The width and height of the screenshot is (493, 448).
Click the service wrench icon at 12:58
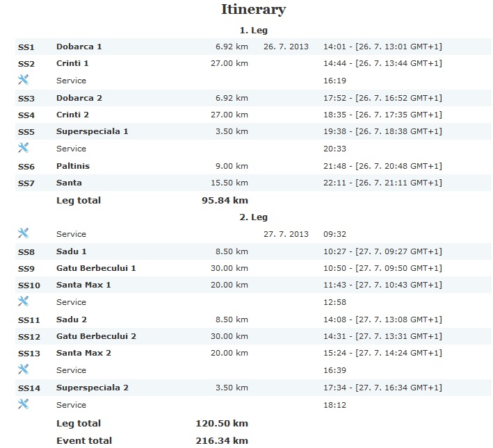coord(23,301)
